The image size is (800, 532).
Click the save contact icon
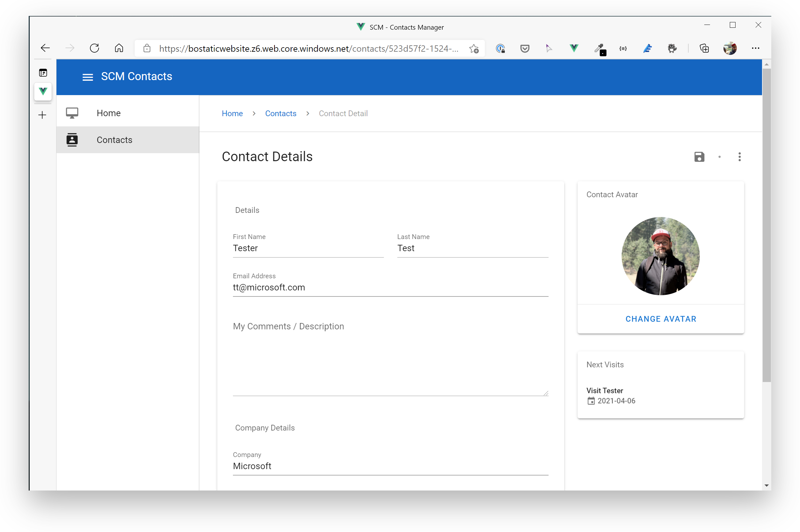click(699, 157)
